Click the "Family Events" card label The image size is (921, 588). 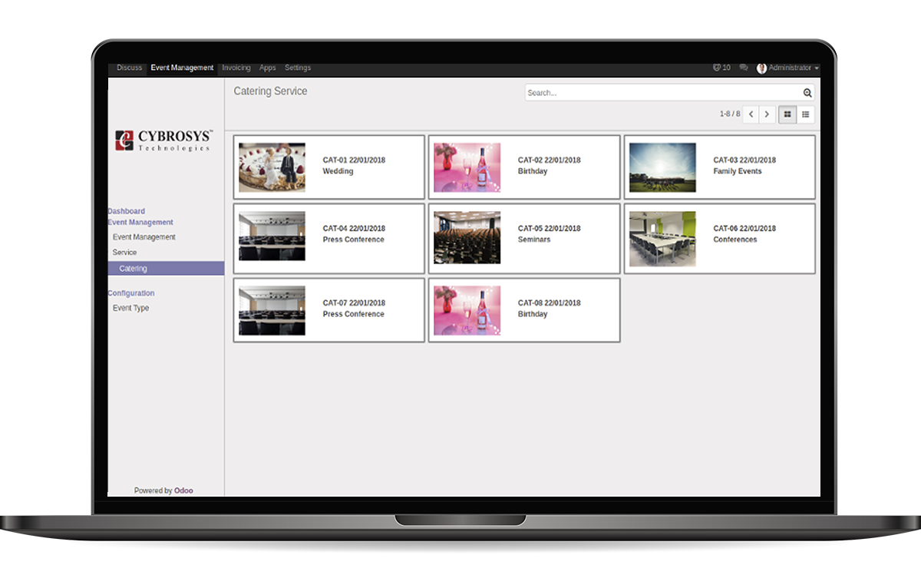pos(738,172)
